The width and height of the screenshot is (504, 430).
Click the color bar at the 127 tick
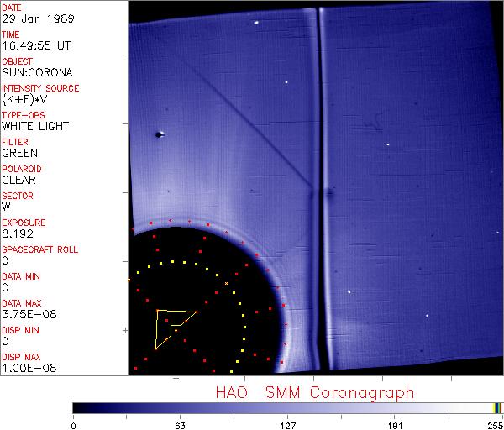287,408
